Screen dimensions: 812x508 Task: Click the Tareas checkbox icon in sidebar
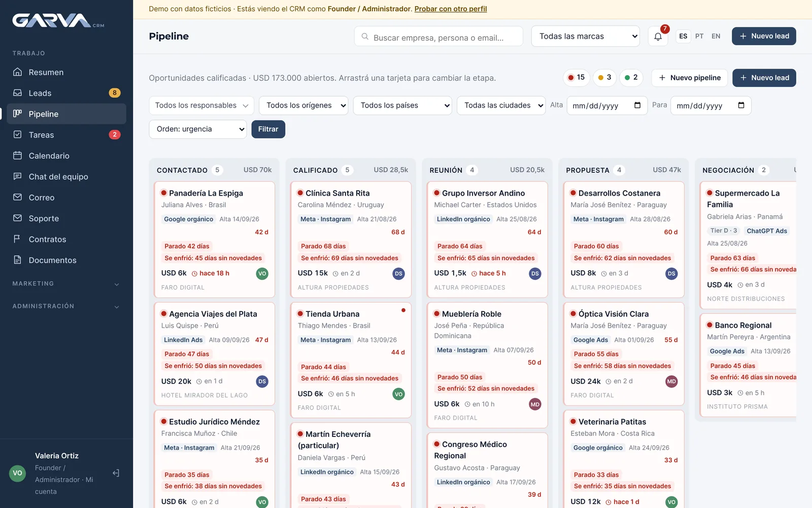(17, 135)
